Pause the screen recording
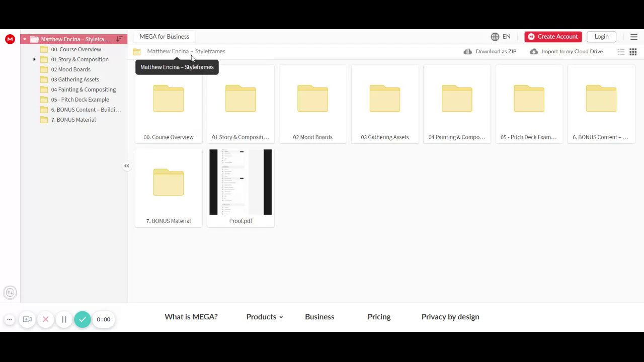The image size is (644, 362). click(64, 319)
